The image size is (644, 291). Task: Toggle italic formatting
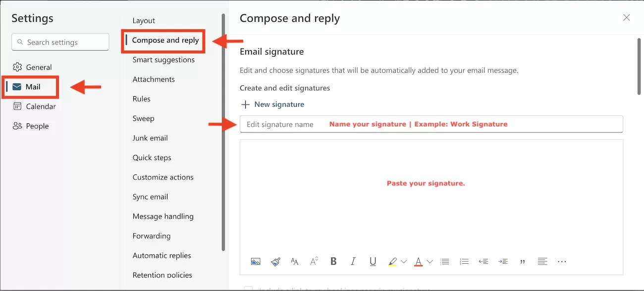353,261
